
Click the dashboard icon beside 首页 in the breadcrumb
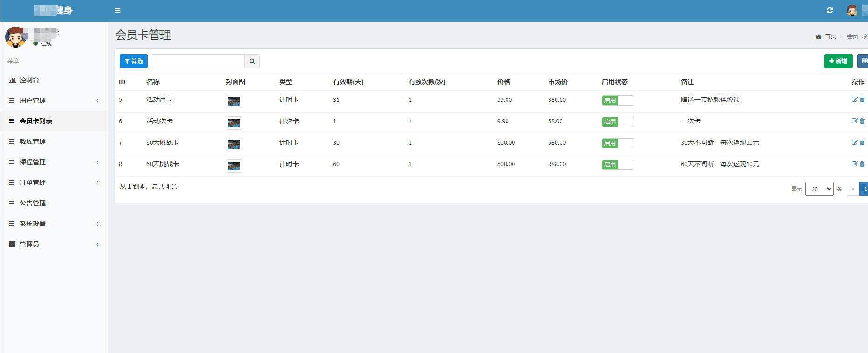819,36
